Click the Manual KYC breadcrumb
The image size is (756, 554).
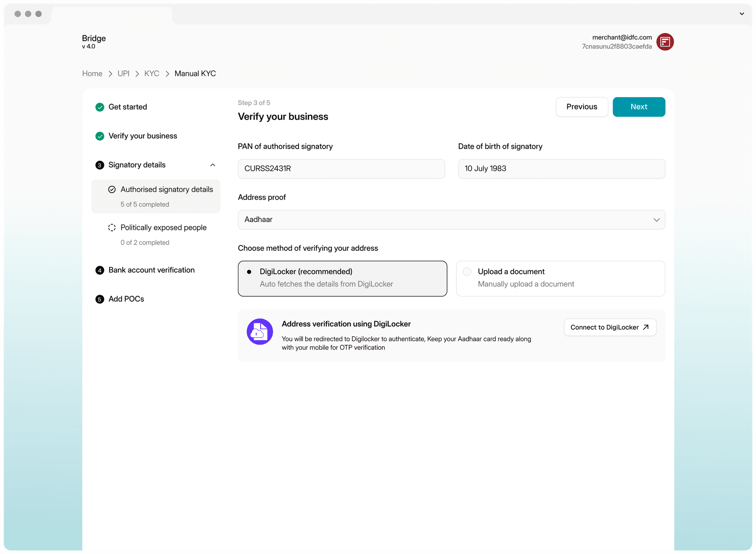(195, 74)
